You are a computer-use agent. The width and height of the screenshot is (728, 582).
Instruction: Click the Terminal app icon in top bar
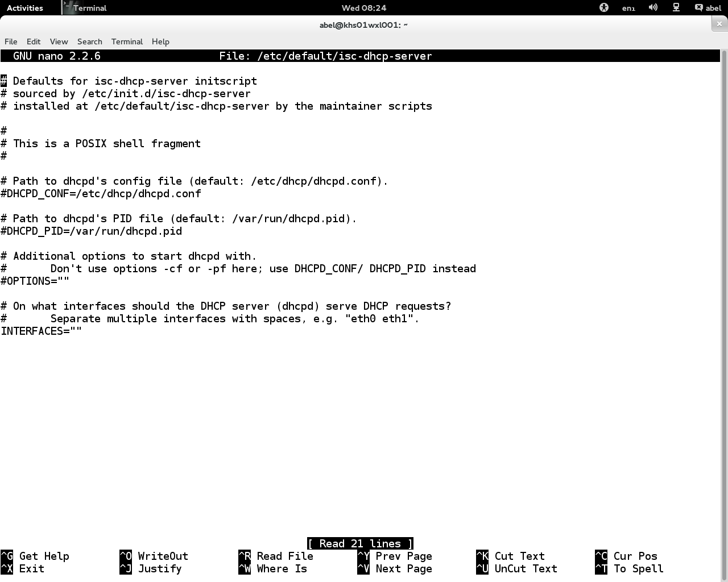[85, 8]
